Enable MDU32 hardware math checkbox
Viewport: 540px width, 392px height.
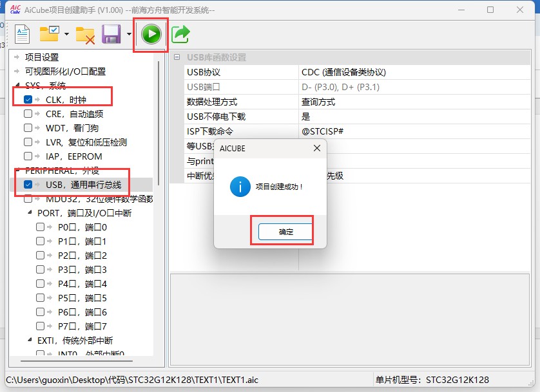pyautogui.click(x=28, y=199)
